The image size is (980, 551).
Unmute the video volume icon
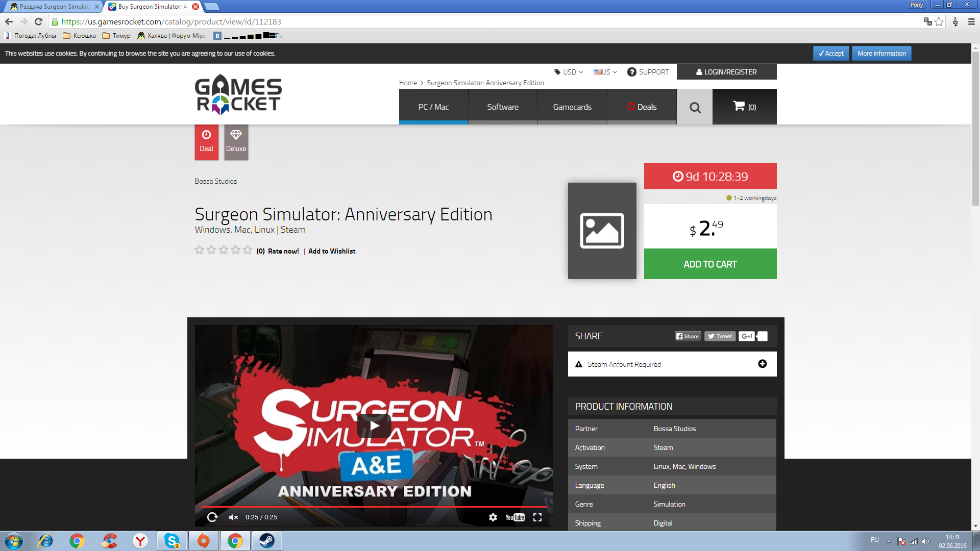(233, 517)
